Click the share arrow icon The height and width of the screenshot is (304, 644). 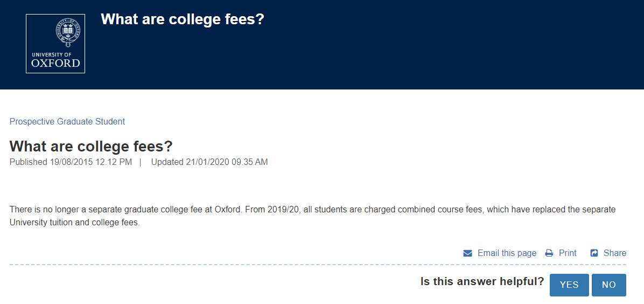[594, 253]
